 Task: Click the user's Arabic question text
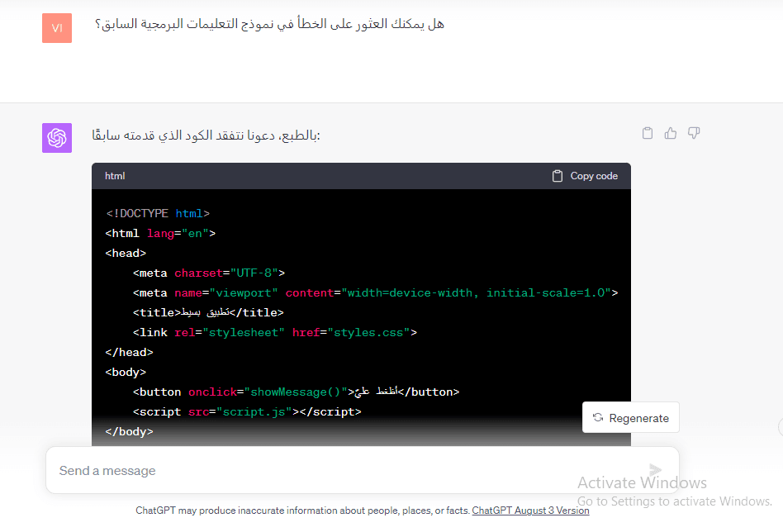pyautogui.click(x=269, y=24)
